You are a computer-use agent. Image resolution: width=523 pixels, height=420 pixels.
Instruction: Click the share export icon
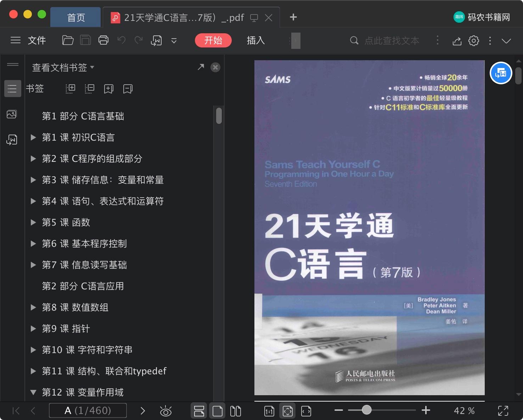click(457, 41)
